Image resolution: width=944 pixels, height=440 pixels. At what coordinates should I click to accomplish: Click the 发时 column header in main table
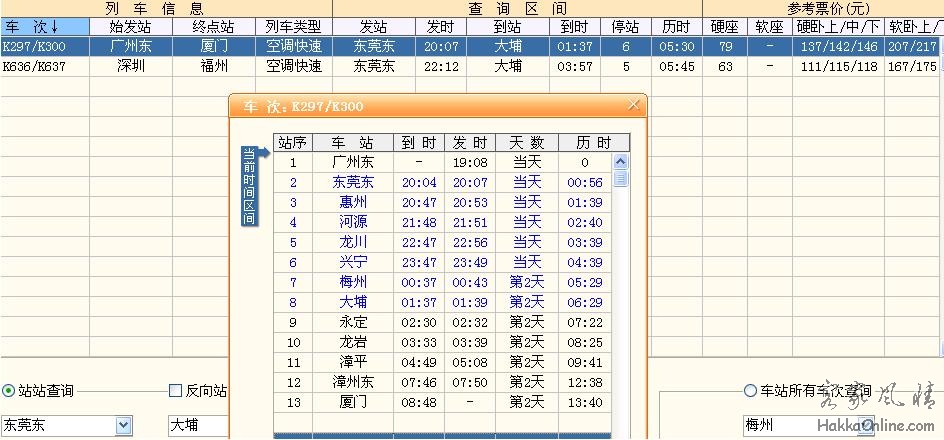click(440, 27)
